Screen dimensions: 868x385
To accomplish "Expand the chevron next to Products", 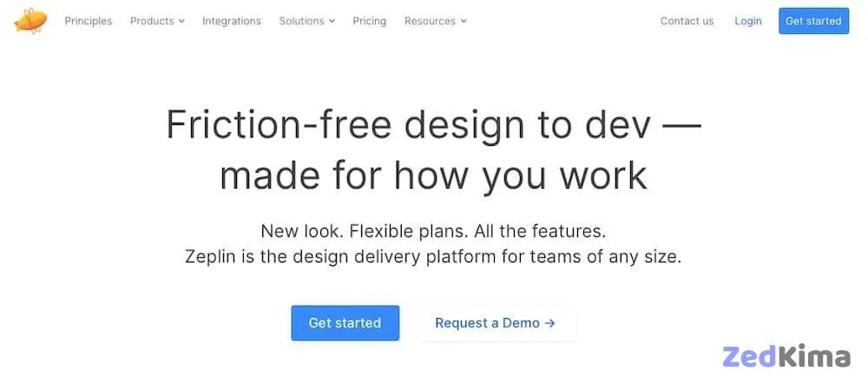I will coord(181,21).
